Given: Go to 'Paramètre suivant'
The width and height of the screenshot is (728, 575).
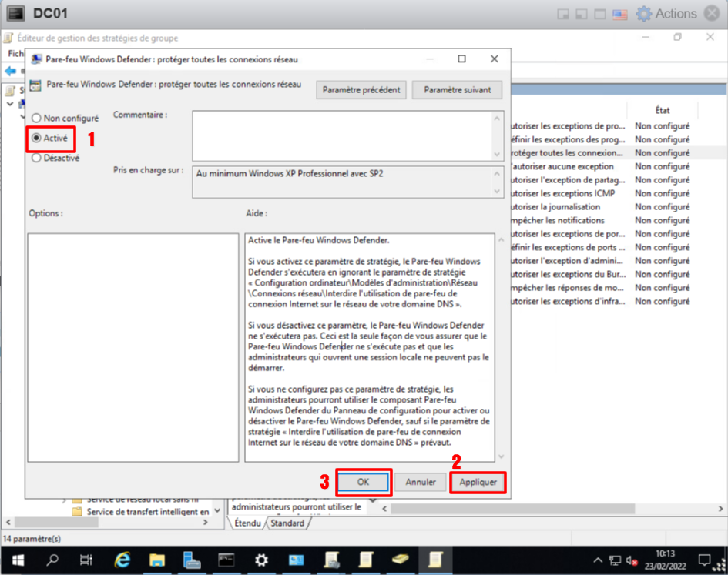Looking at the screenshot, I should [x=457, y=90].
